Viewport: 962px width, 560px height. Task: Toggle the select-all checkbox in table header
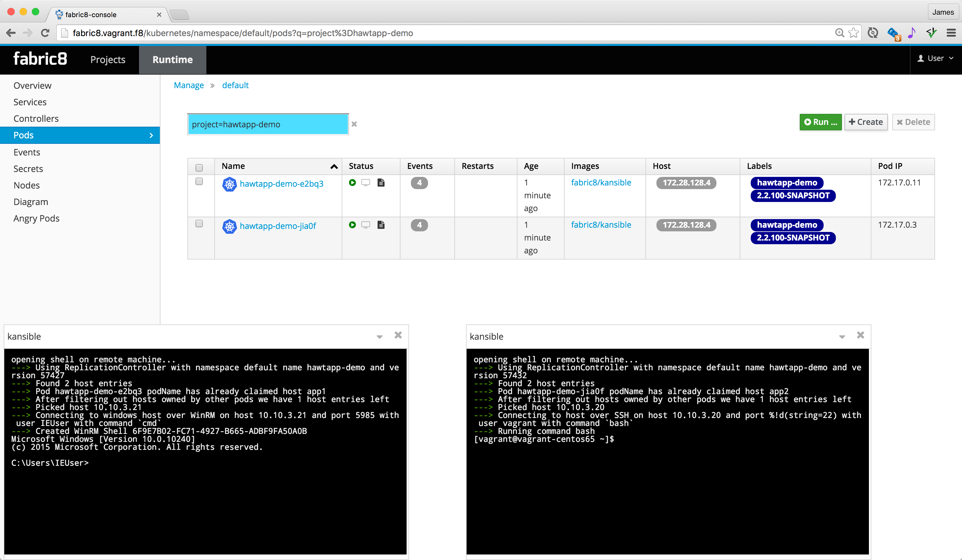click(x=199, y=168)
